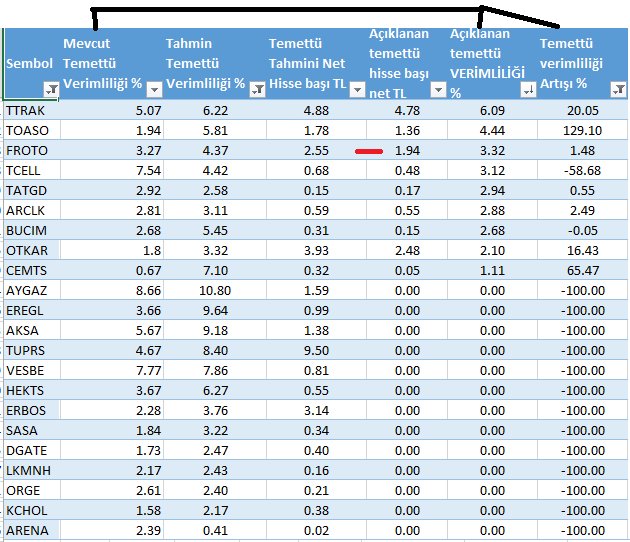Click the 1.84 current yield for SASA
The height and width of the screenshot is (542, 630).
click(x=148, y=431)
